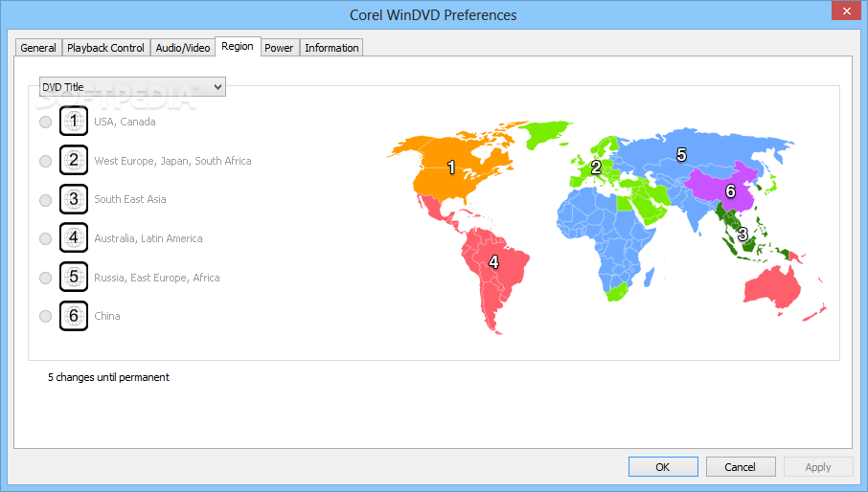Select the USA, Canada radio button

[45, 123]
